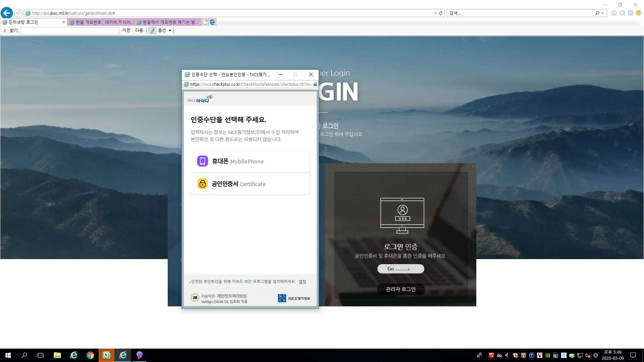Expand the find bar 옵션 dropdown

coord(165,31)
